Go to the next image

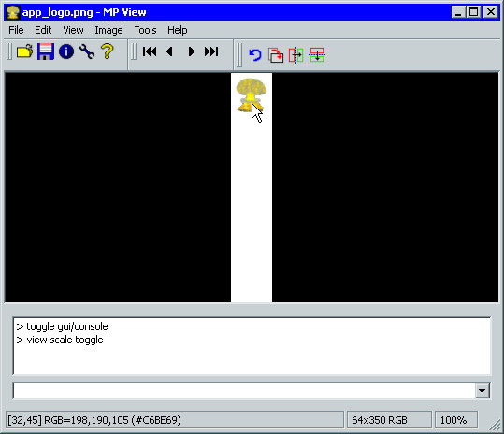pyautogui.click(x=192, y=51)
